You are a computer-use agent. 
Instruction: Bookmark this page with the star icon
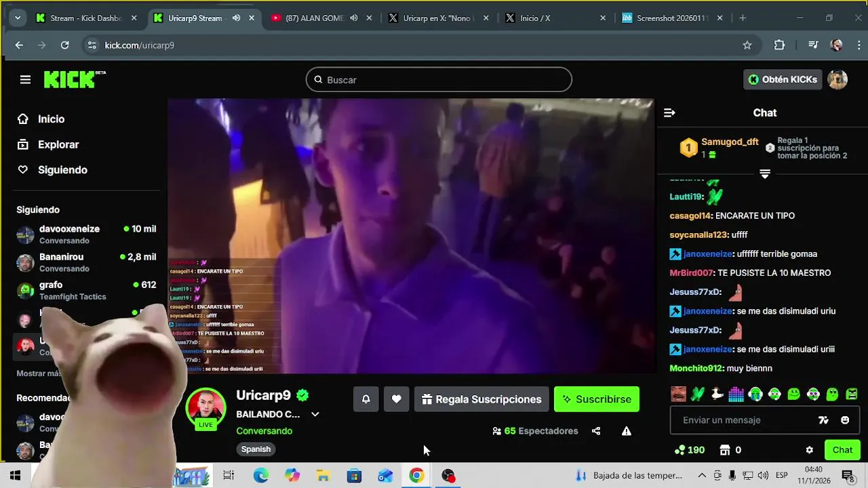(747, 45)
